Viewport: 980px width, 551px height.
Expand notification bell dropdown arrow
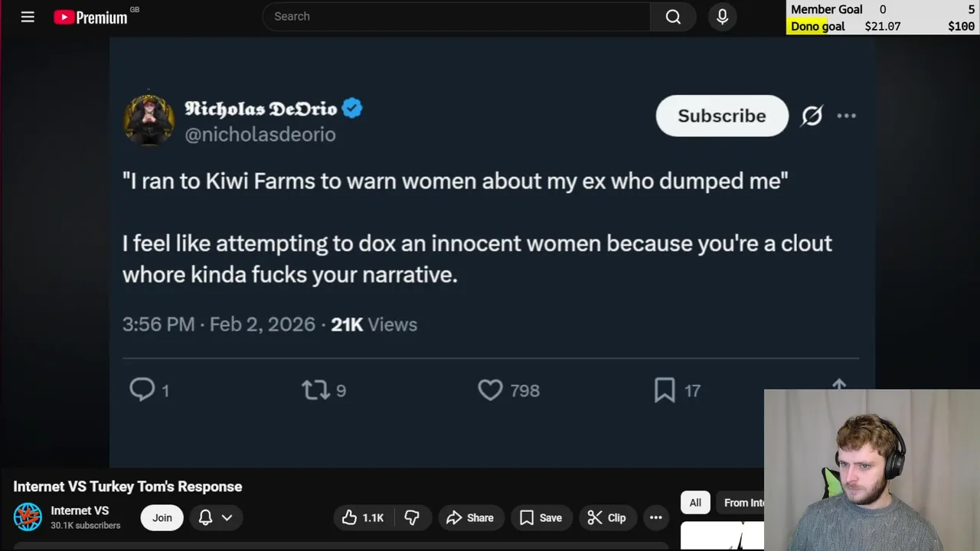point(227,518)
